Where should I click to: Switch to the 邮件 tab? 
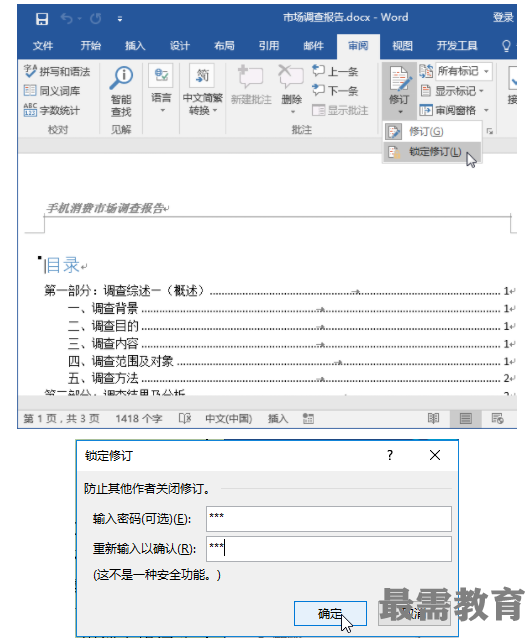tap(313, 46)
